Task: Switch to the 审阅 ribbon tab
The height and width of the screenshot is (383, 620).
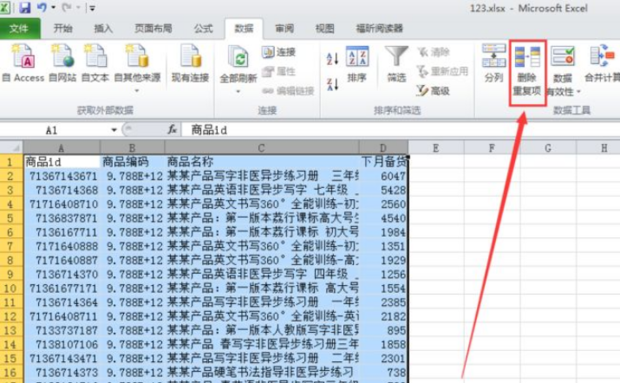Action: coord(284,28)
